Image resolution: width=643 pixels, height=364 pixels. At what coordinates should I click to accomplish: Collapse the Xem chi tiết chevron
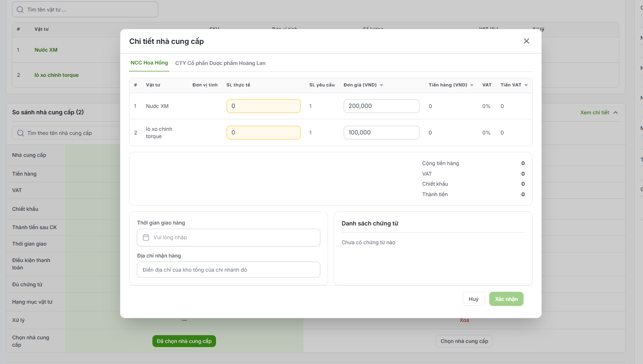tap(615, 112)
